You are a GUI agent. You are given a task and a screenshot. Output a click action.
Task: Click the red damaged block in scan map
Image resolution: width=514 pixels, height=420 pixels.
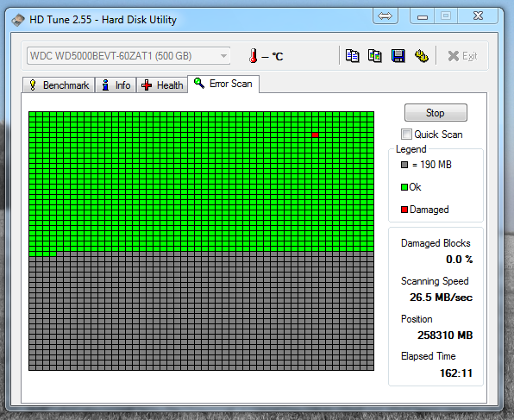315,135
